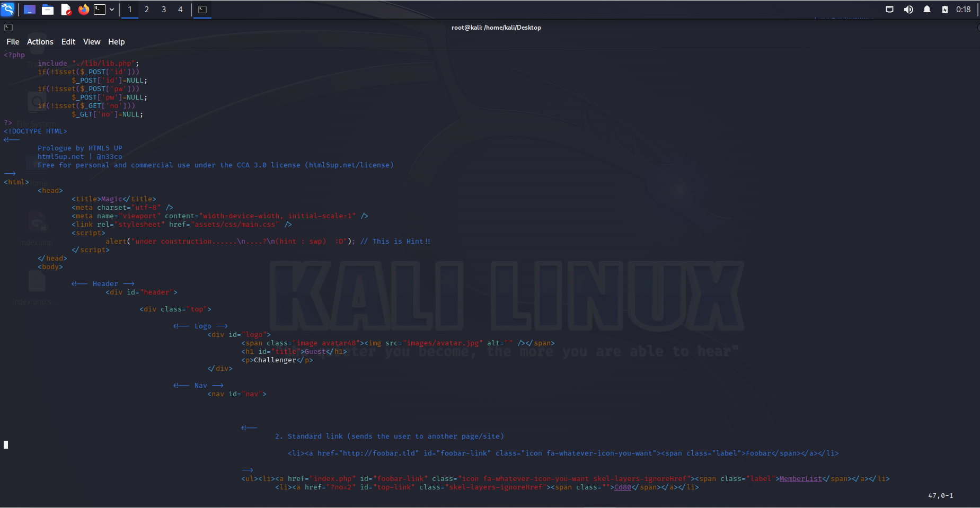Click the '<!DOCTYPE HTML>' line
The width and height of the screenshot is (980, 508).
(36, 131)
